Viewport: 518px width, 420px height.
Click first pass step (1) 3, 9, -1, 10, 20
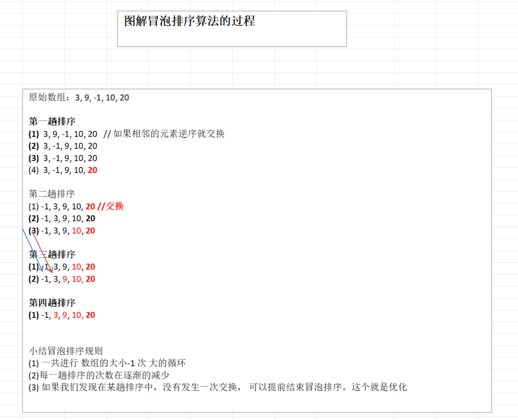click(63, 134)
